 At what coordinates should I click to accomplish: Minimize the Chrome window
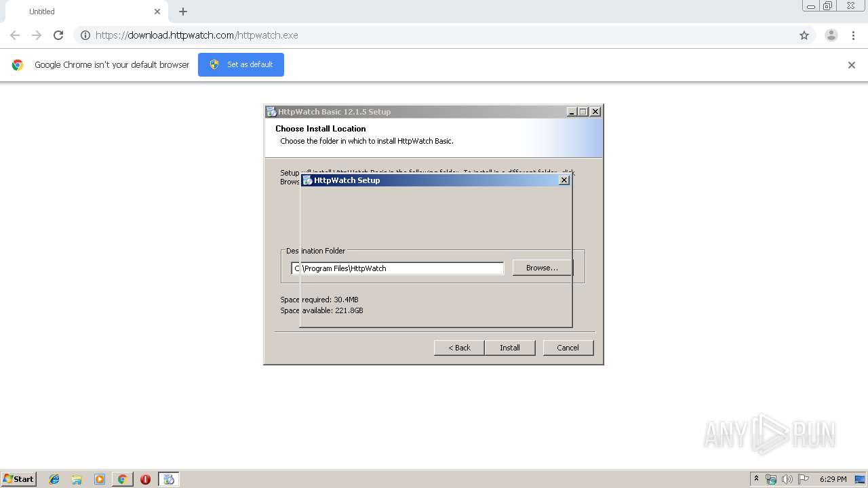811,6
